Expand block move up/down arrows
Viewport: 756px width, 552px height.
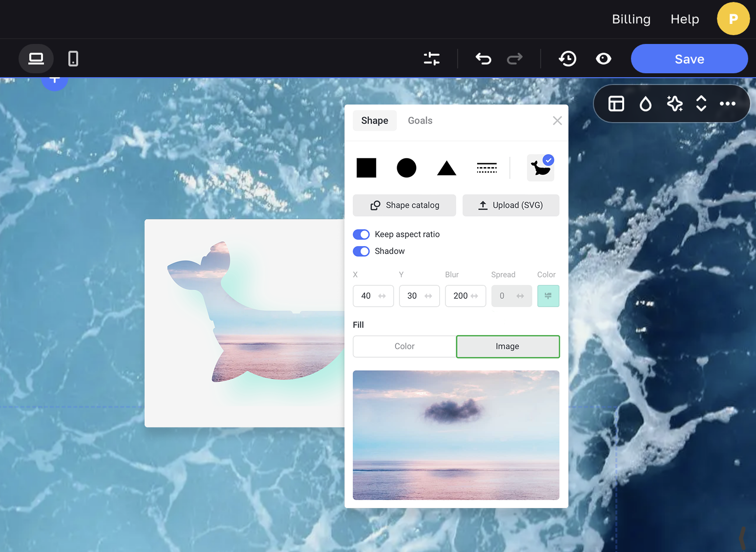pyautogui.click(x=701, y=104)
